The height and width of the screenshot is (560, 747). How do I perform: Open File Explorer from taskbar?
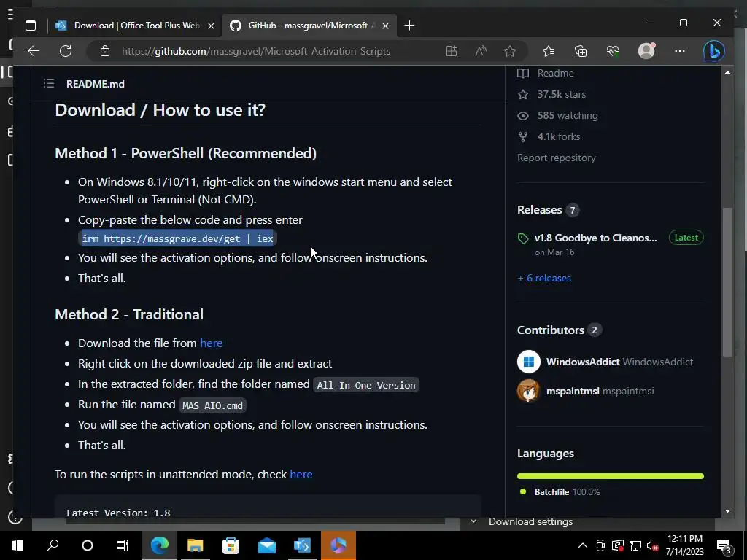click(x=195, y=545)
